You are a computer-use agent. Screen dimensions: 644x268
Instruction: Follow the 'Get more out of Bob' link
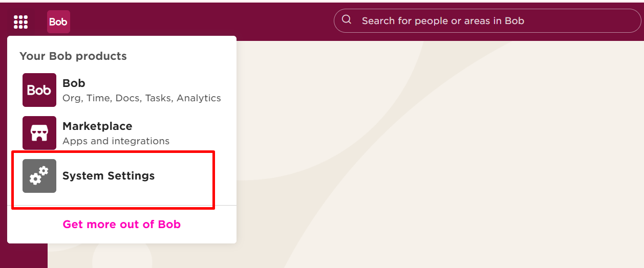tap(122, 224)
